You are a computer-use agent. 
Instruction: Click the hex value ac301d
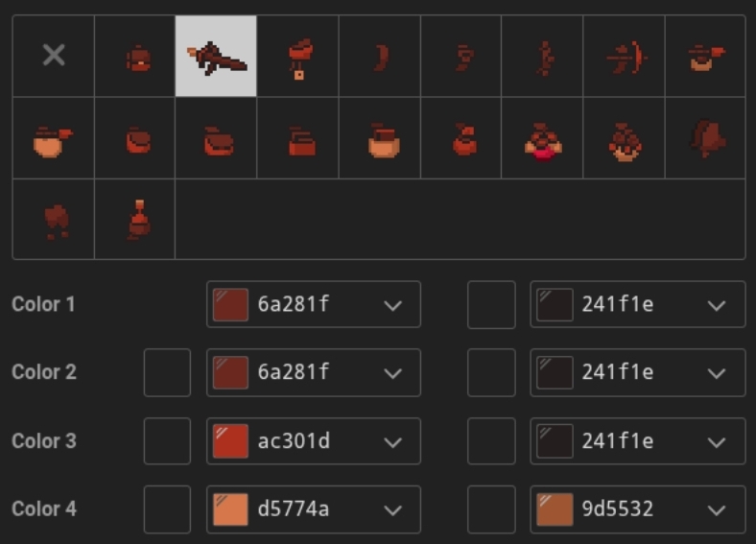[x=294, y=440]
